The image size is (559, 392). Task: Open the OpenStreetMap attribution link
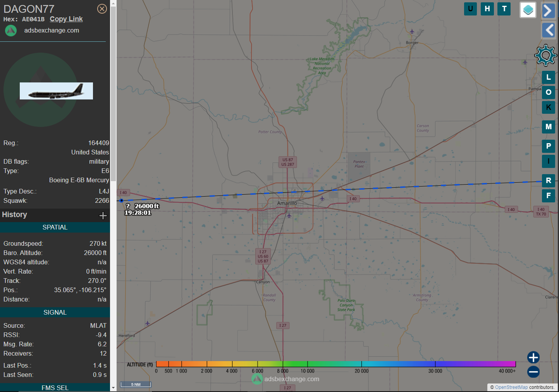511,387
